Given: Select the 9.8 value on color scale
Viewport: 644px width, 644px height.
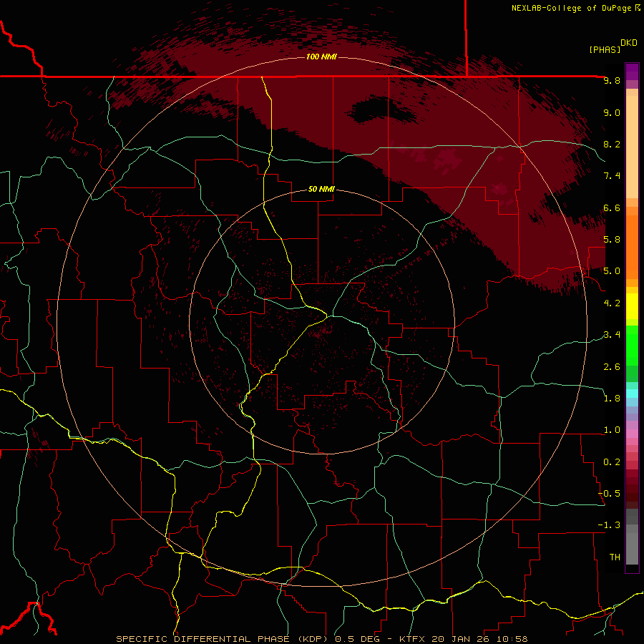Looking at the screenshot, I should coord(612,80).
